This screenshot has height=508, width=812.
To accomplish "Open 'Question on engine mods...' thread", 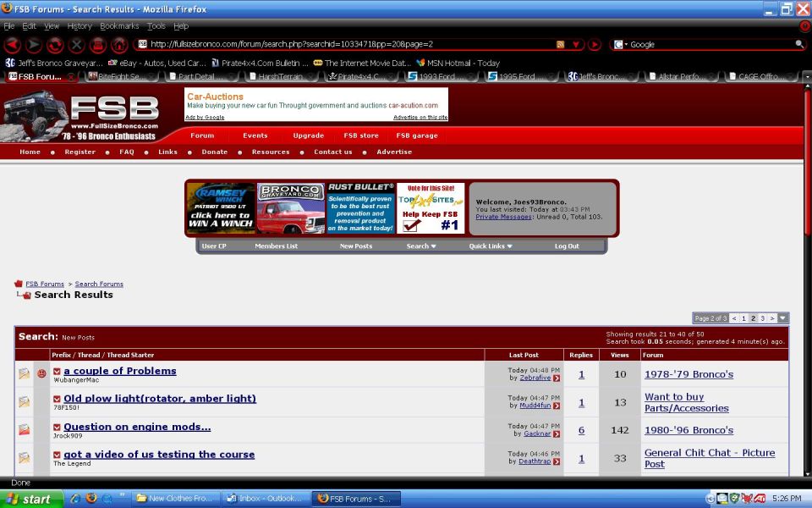I will pos(137,427).
